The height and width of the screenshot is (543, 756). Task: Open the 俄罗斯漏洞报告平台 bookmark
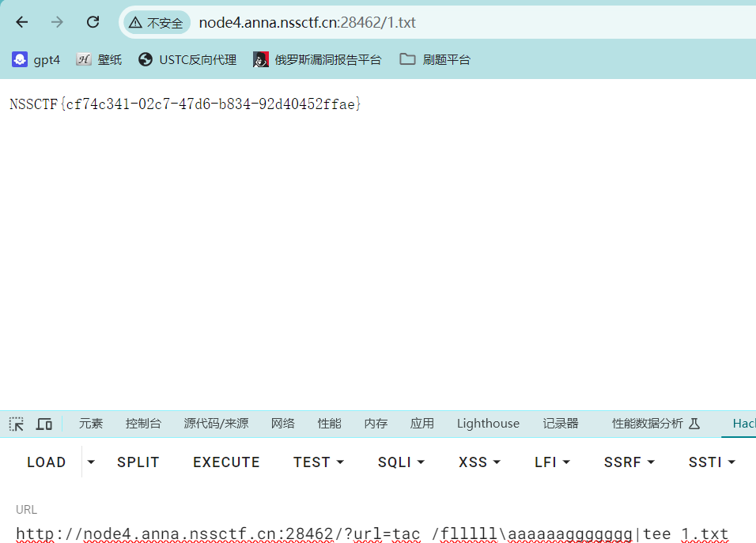[317, 59]
